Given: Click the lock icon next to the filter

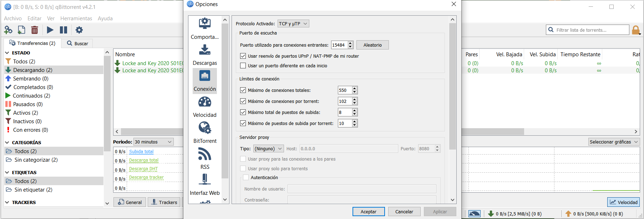Looking at the screenshot, I should point(635,30).
